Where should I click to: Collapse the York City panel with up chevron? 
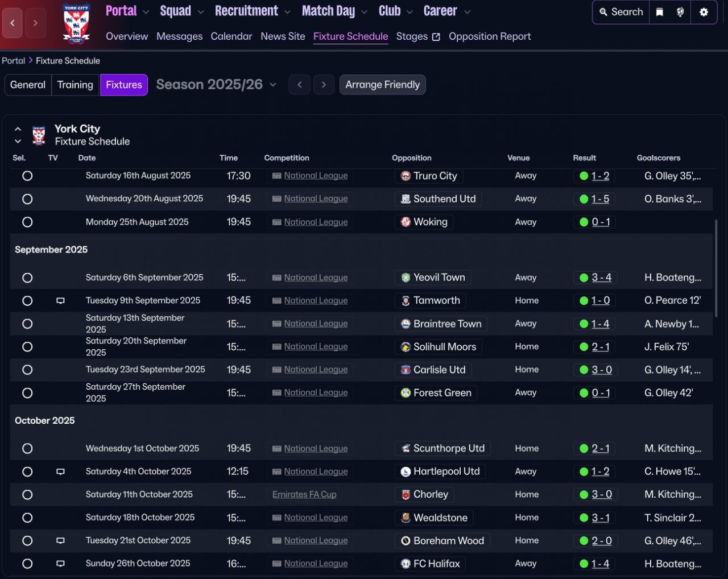tap(18, 129)
